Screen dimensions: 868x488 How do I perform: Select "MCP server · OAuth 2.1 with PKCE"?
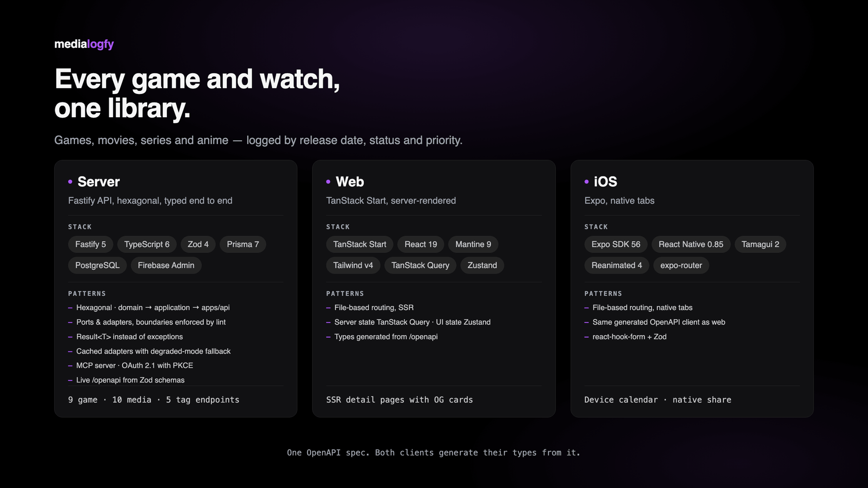click(x=135, y=365)
